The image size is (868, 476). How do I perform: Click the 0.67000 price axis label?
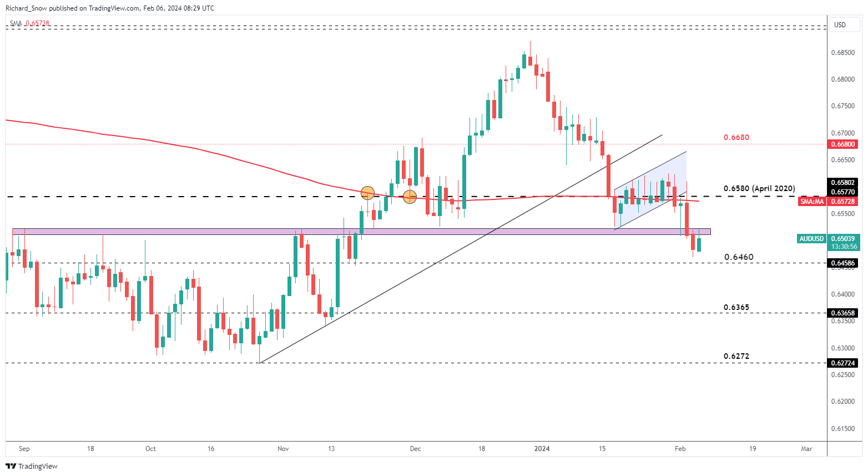tap(842, 133)
